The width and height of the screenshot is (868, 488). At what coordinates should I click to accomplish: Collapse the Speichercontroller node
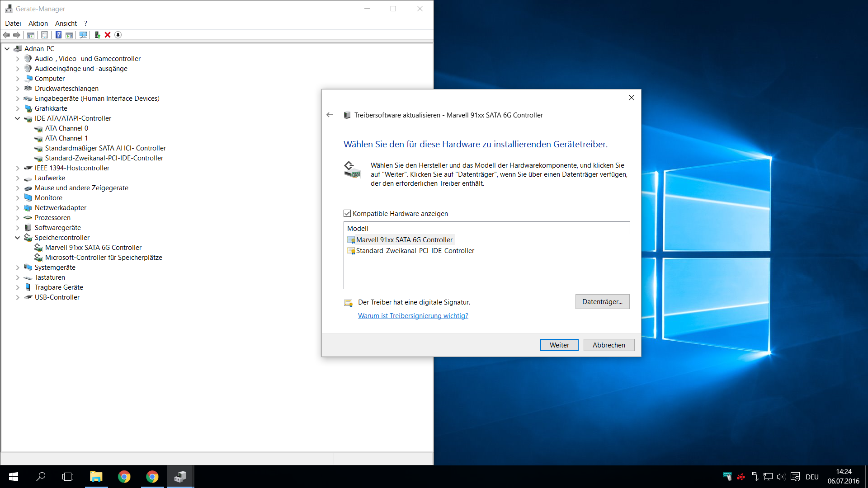point(18,238)
